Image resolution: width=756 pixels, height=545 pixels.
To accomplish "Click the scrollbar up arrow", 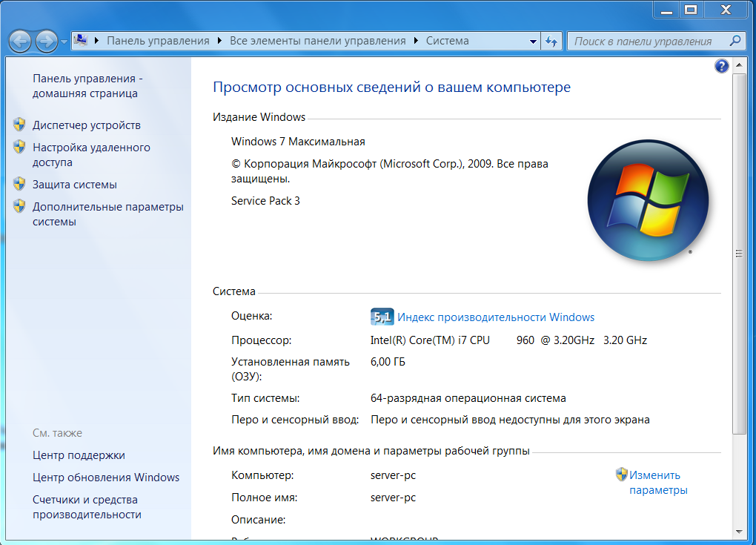I will pos(739,65).
